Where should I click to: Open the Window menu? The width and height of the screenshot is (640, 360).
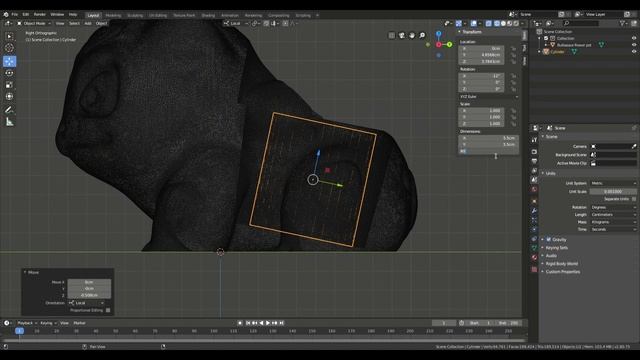tap(57, 14)
